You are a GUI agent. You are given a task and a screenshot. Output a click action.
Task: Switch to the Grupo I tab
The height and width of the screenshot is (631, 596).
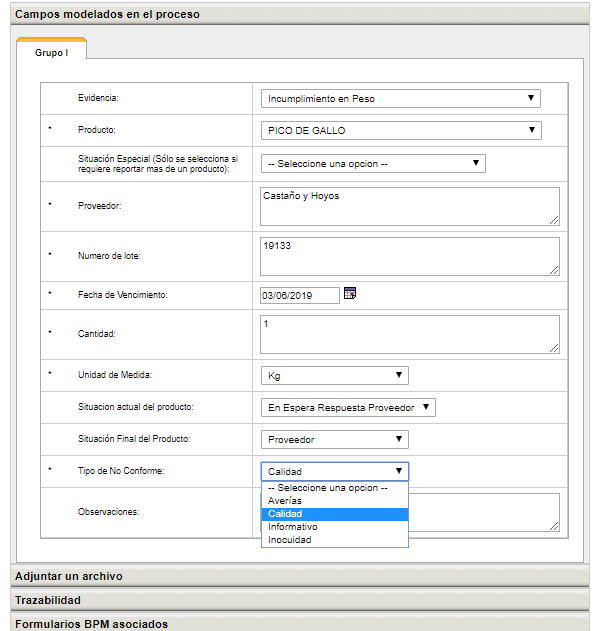coord(52,52)
